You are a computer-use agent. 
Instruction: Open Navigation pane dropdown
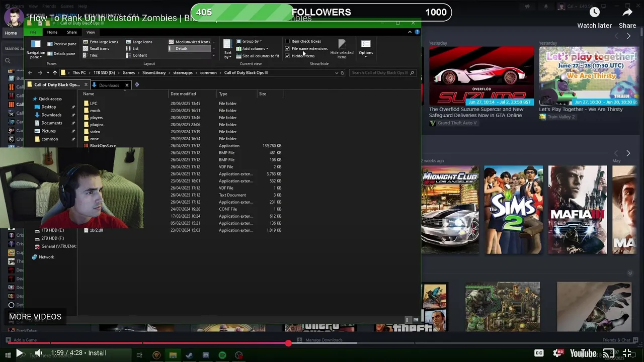coord(35,49)
